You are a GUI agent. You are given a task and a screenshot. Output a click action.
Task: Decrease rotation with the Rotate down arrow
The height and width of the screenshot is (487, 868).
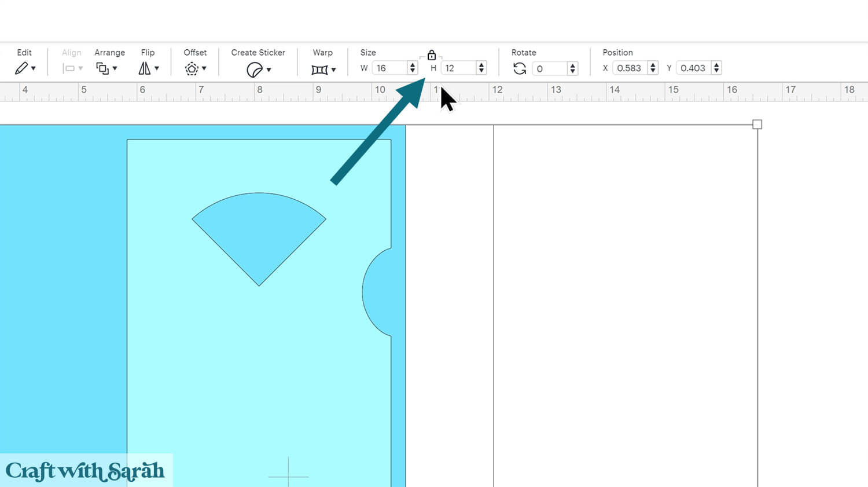[x=572, y=72]
